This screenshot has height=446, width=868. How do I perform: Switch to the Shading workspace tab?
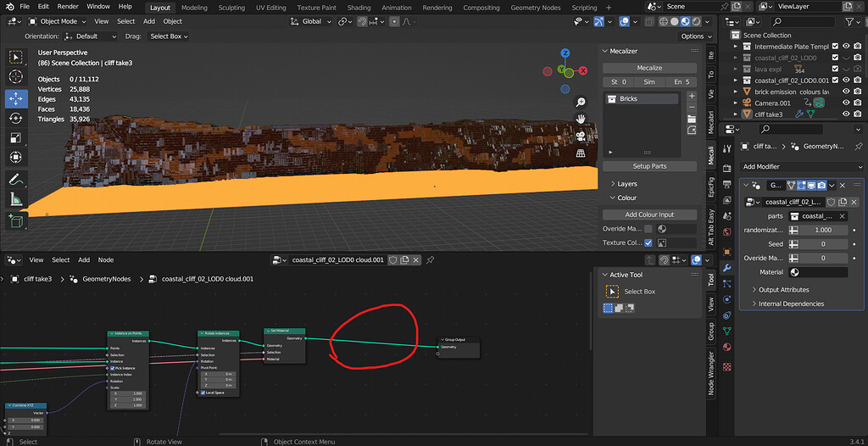click(x=359, y=8)
